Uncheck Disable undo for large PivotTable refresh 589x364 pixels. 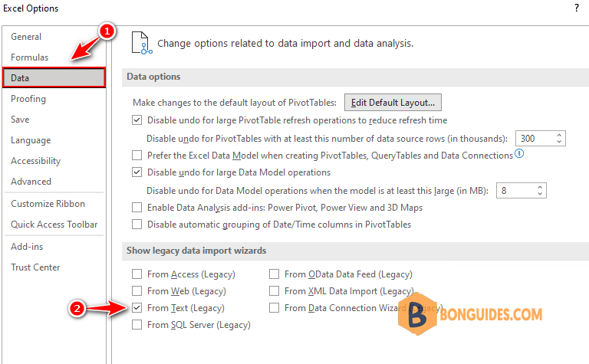137,120
